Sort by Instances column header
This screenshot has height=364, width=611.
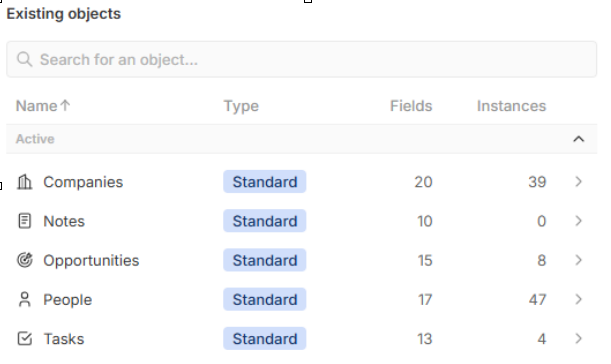pyautogui.click(x=511, y=106)
